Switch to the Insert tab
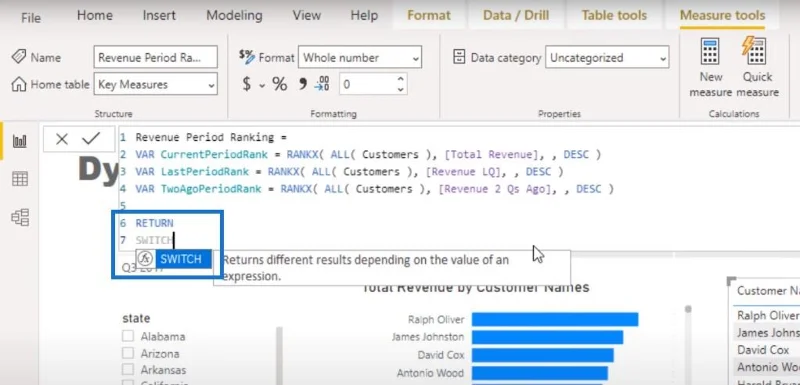 [x=159, y=15]
